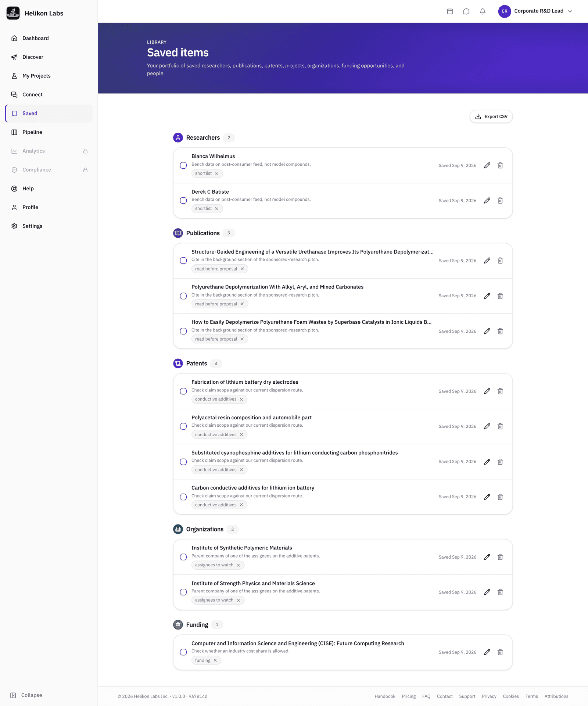Open the Contact footer link
Image resolution: width=588 pixels, height=706 pixels.
[445, 696]
